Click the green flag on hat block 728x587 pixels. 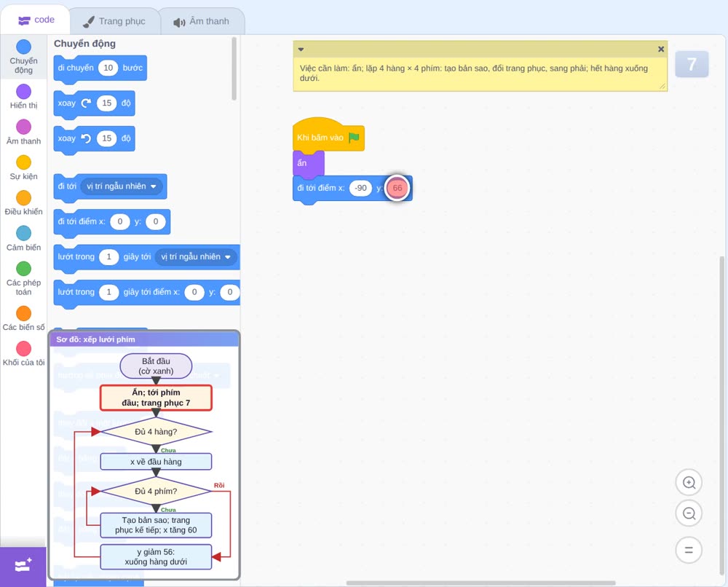pyautogui.click(x=354, y=138)
